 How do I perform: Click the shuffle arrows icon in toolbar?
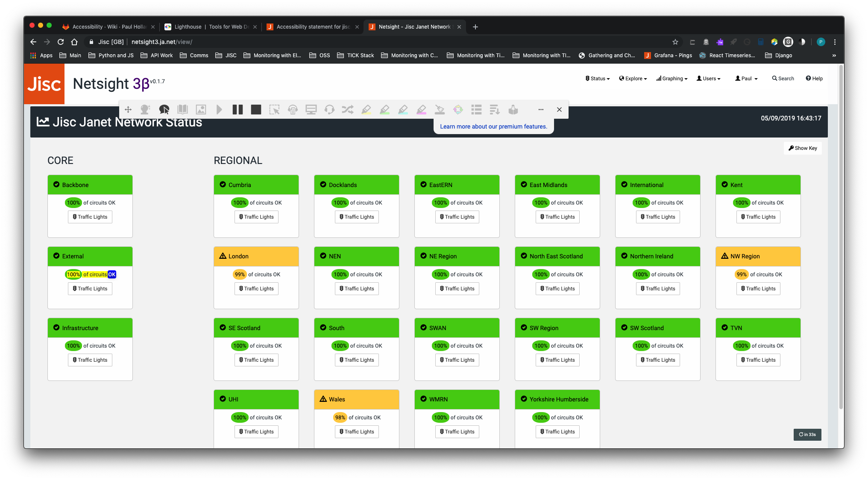pos(348,110)
